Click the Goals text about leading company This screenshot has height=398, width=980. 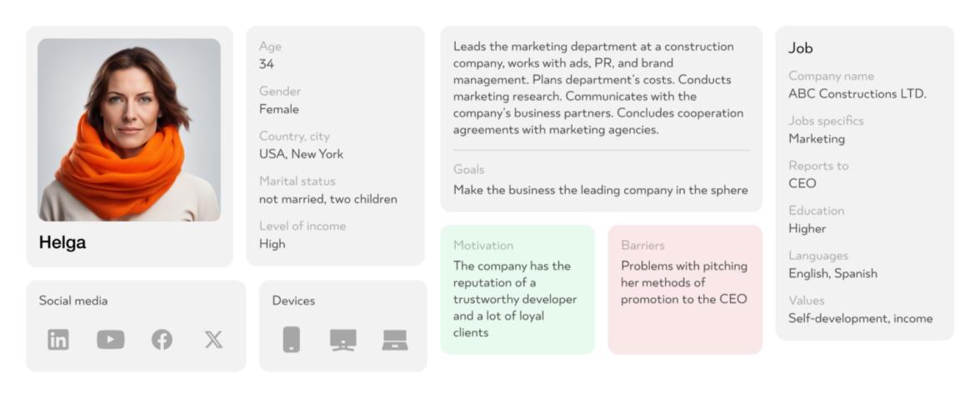[600, 190]
